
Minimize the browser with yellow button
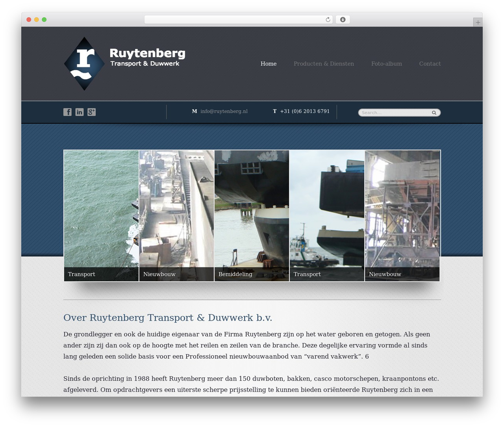click(x=37, y=20)
